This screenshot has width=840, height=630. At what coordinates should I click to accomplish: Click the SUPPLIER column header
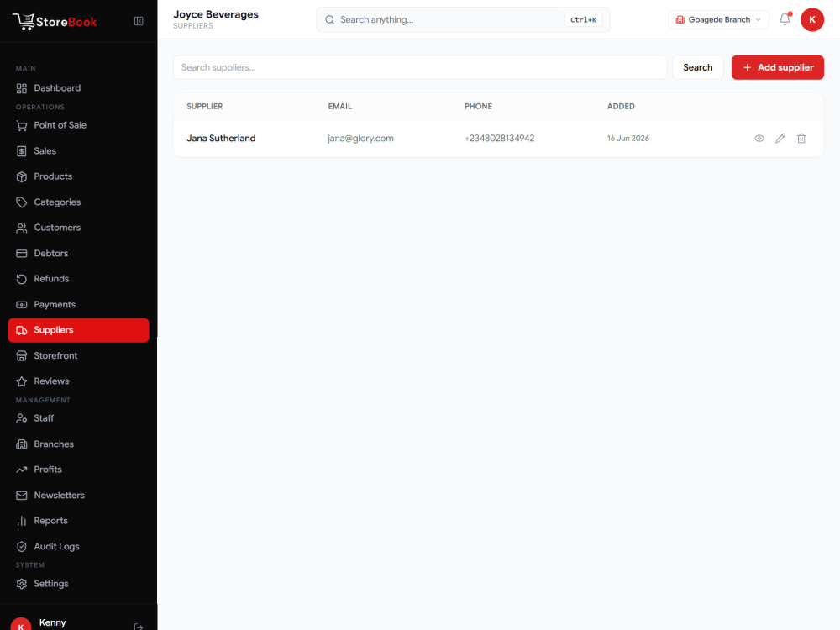205,106
